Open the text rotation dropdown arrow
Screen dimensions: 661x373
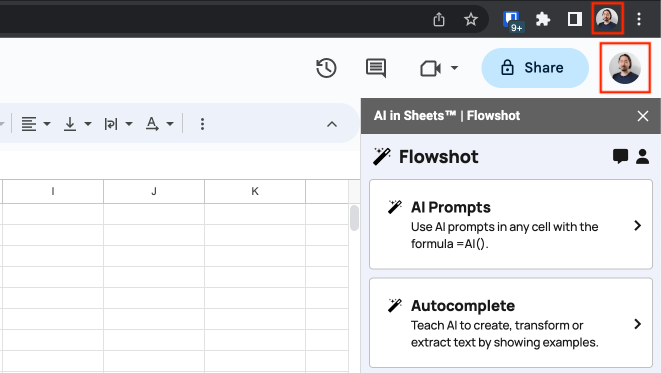pos(170,124)
